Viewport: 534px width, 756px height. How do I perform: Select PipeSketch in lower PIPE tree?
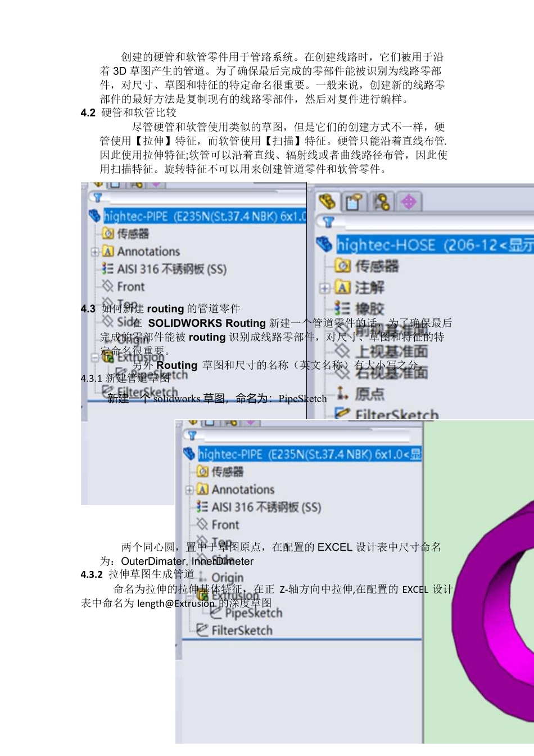point(254,613)
